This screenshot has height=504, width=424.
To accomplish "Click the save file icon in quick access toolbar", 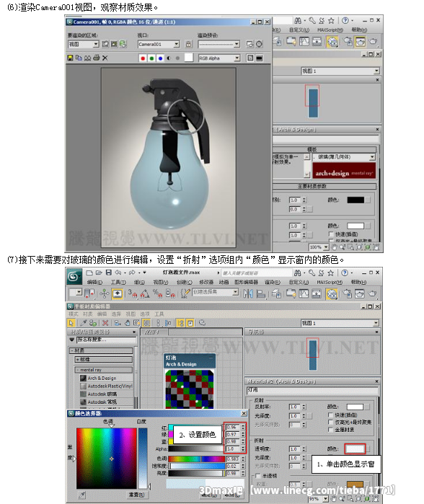I will (109, 273).
